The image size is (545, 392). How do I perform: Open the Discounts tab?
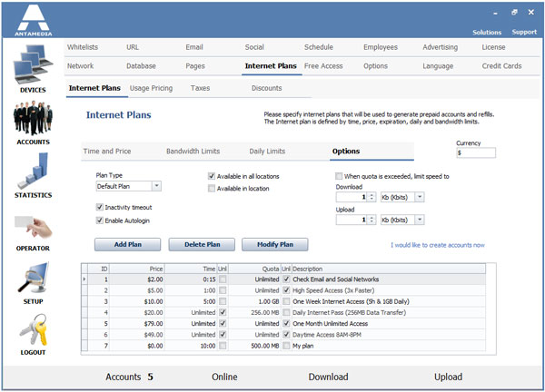tap(266, 88)
